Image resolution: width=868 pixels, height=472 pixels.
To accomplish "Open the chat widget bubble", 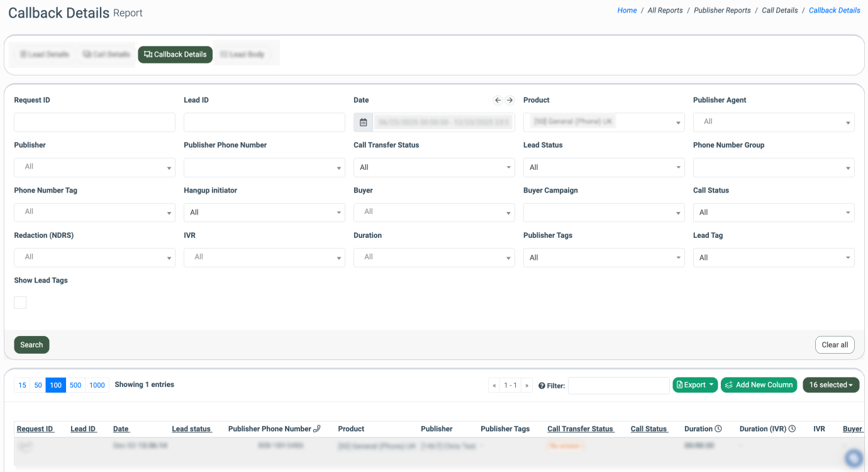I will (x=854, y=458).
